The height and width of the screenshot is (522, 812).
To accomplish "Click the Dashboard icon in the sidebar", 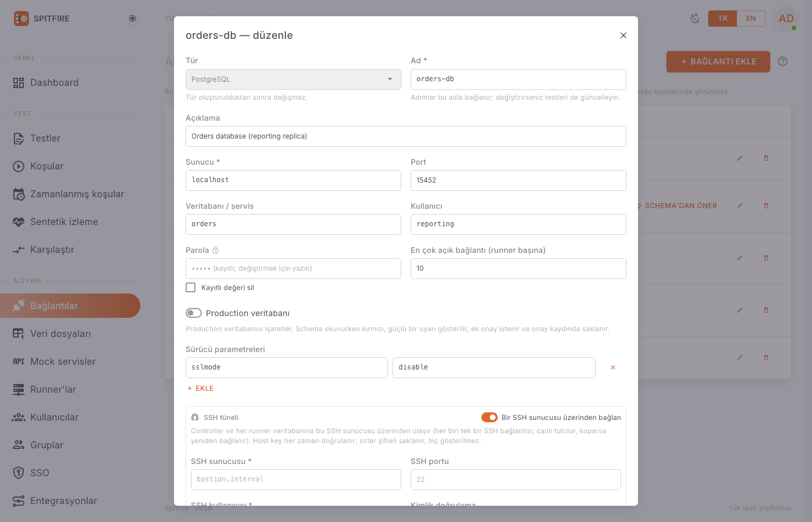I will point(19,83).
